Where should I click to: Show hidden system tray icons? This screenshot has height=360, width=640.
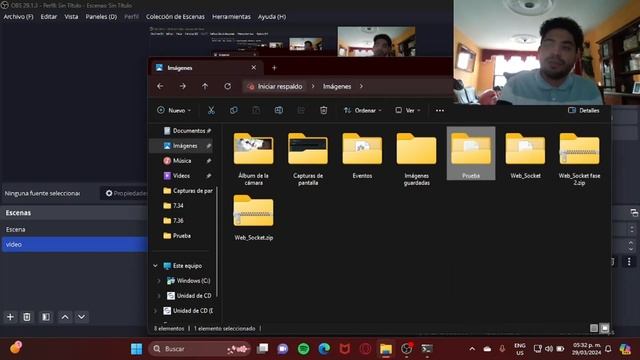point(472,349)
